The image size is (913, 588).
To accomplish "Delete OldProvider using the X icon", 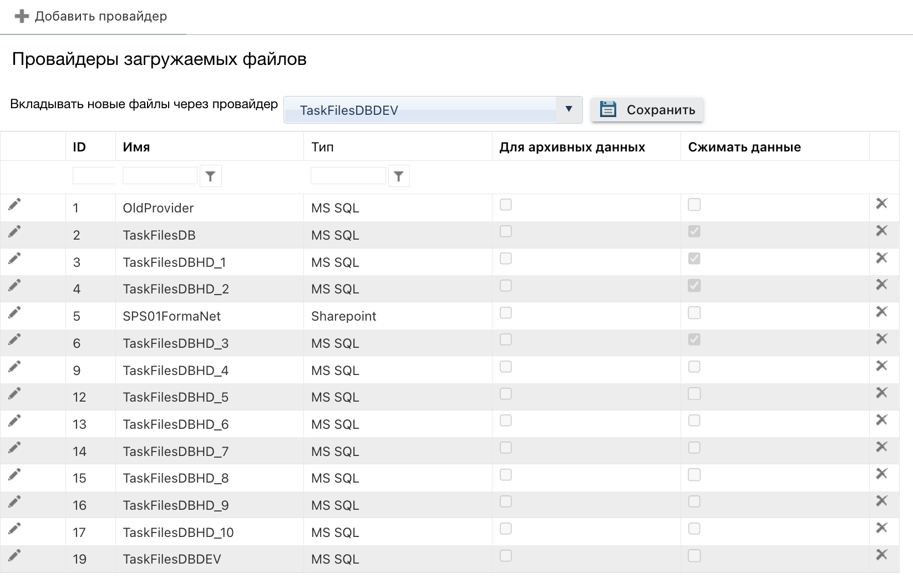I will click(x=881, y=204).
